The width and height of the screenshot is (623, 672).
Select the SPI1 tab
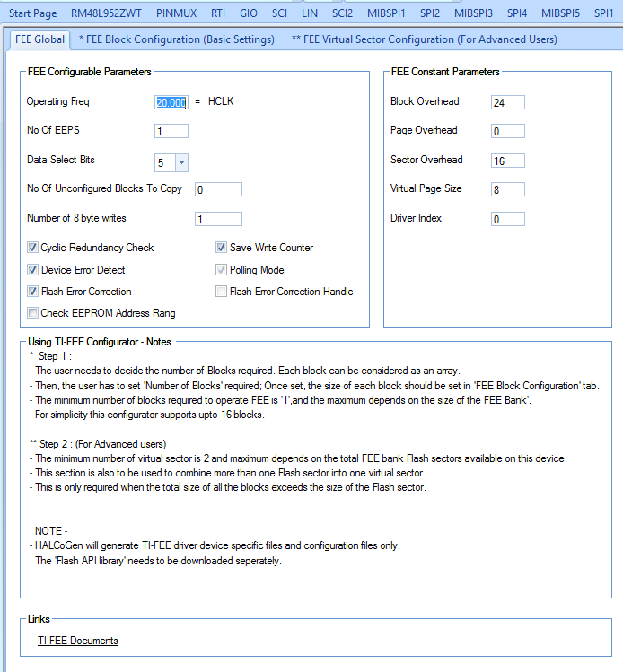click(x=603, y=13)
